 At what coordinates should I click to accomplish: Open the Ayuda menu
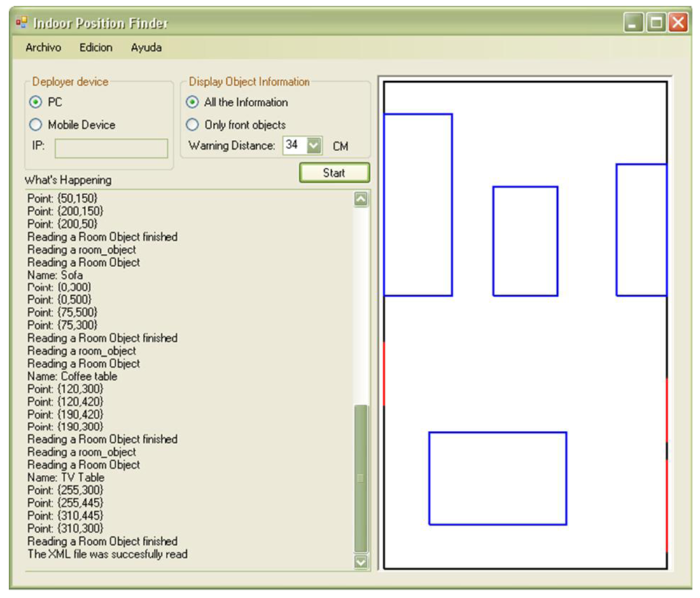pos(146,48)
